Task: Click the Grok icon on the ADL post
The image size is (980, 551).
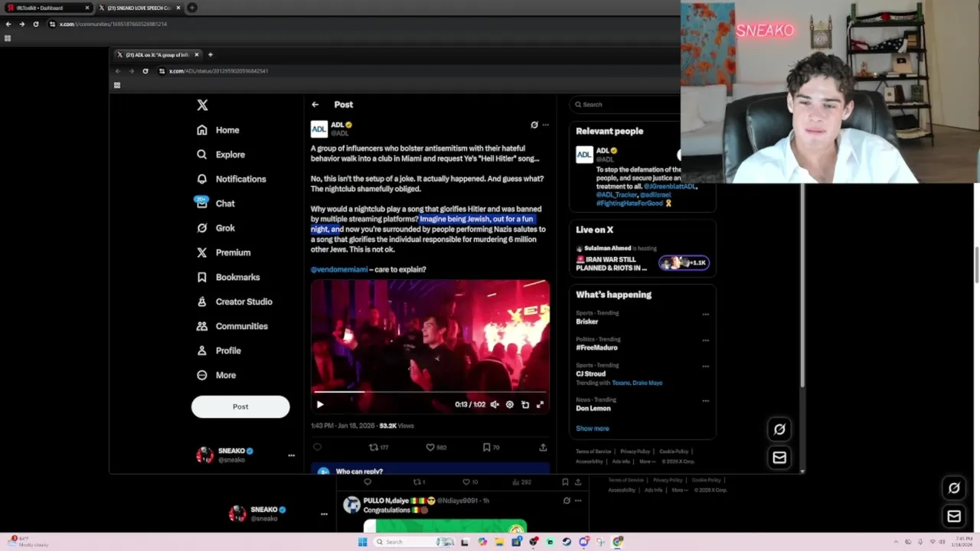Action: pyautogui.click(x=534, y=125)
